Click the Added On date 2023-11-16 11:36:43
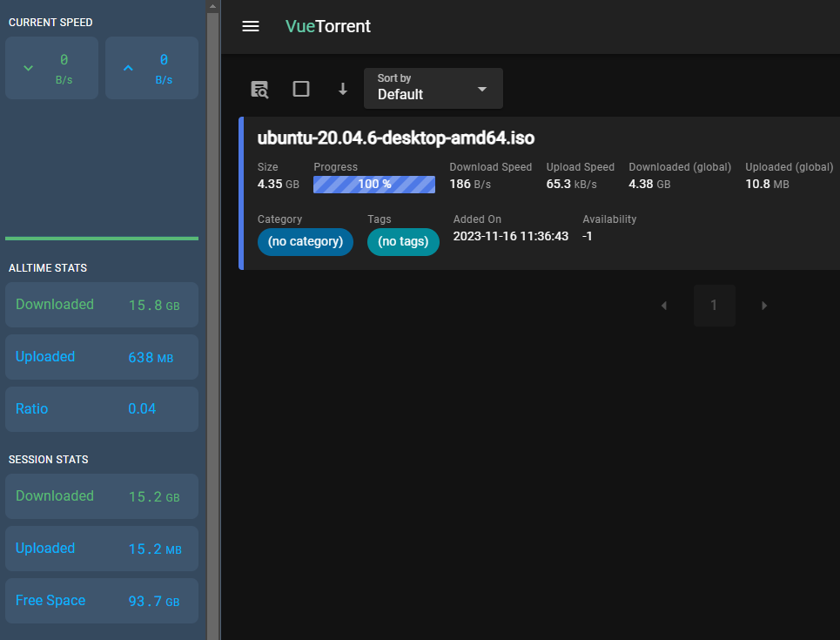This screenshot has width=840, height=640. [511, 236]
